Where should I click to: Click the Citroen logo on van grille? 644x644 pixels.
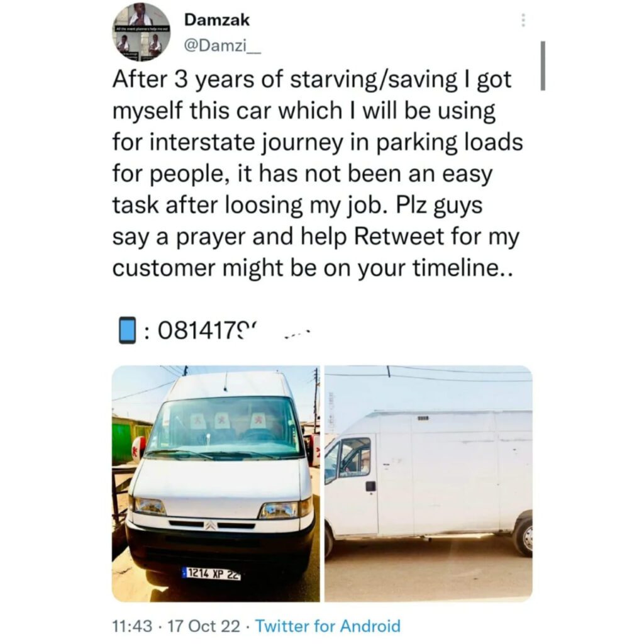pos(210,525)
